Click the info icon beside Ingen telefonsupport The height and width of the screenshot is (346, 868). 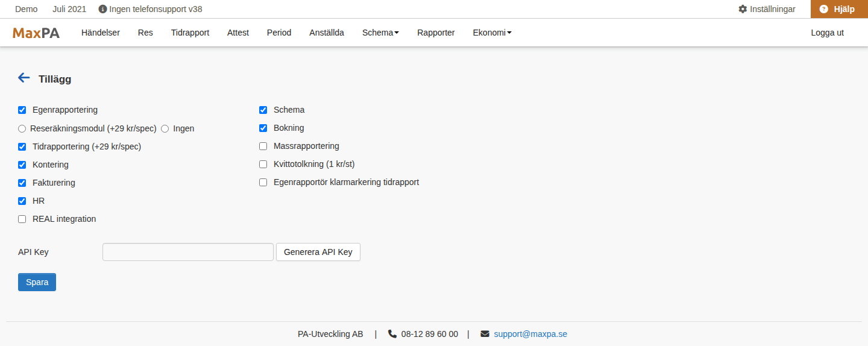102,9
